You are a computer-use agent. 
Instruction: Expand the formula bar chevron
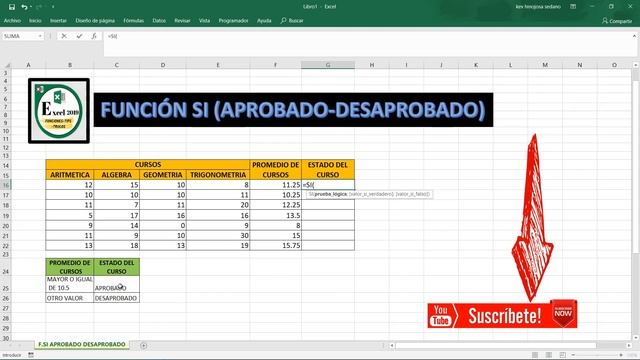tap(634, 36)
